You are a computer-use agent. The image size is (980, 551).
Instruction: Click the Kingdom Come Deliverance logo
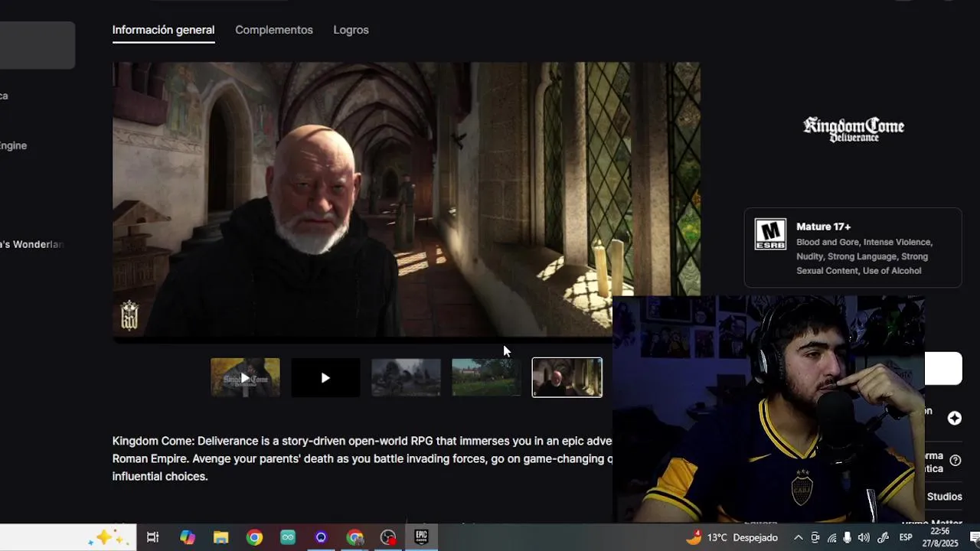[853, 129]
